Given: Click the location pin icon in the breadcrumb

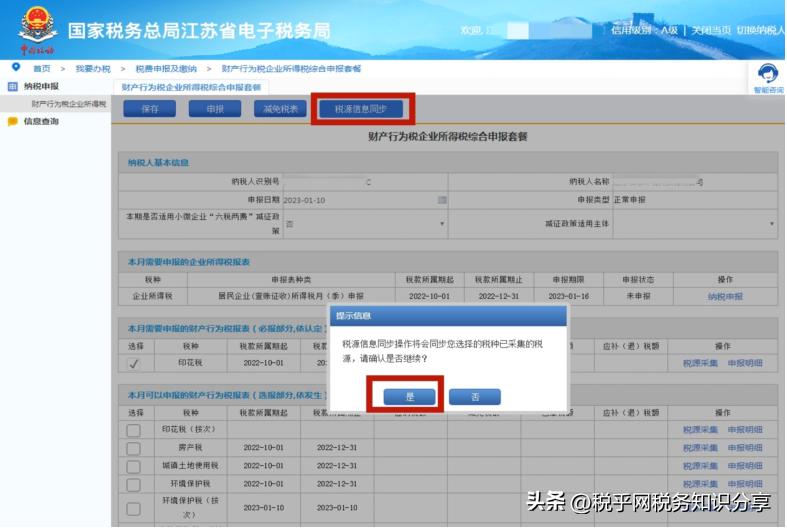Looking at the screenshot, I should point(16,67).
